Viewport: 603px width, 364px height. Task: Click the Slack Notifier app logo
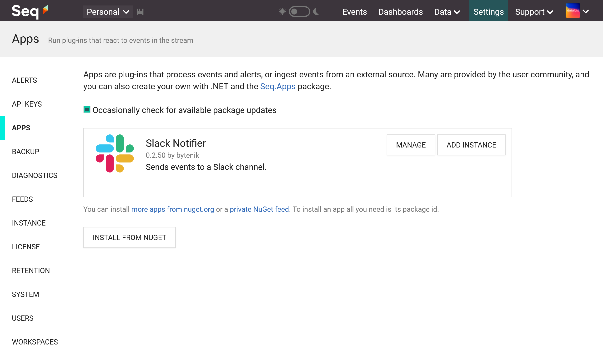click(115, 153)
